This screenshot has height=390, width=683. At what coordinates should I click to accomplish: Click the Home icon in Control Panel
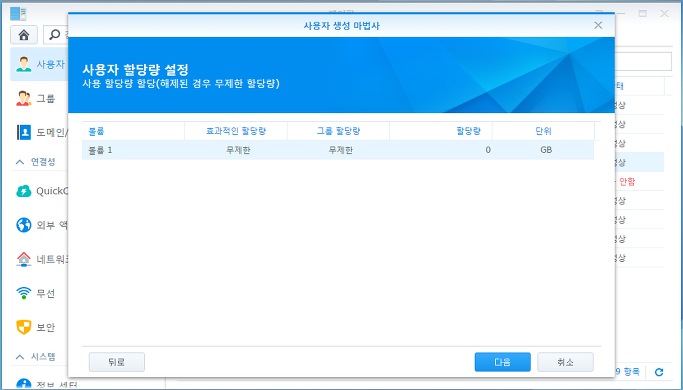click(x=24, y=35)
